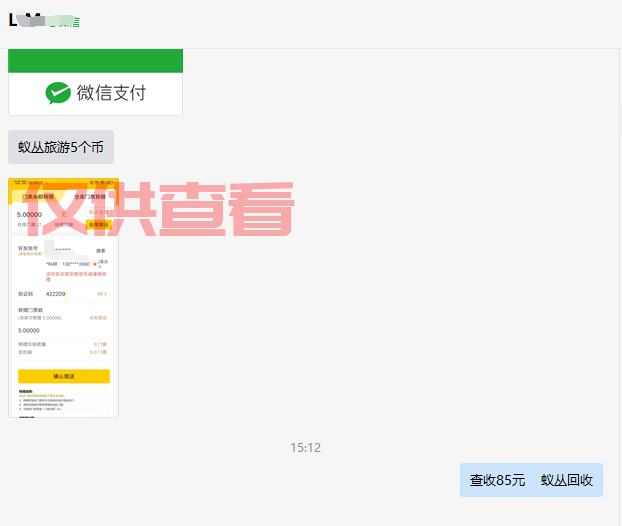Viewport: 622px width, 526px height.
Task: Click the 搜索 button beside friend account
Action: point(100,250)
